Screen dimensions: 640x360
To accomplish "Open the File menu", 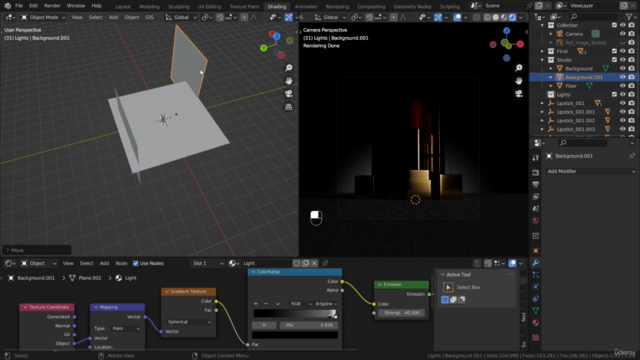I will click(19, 6).
